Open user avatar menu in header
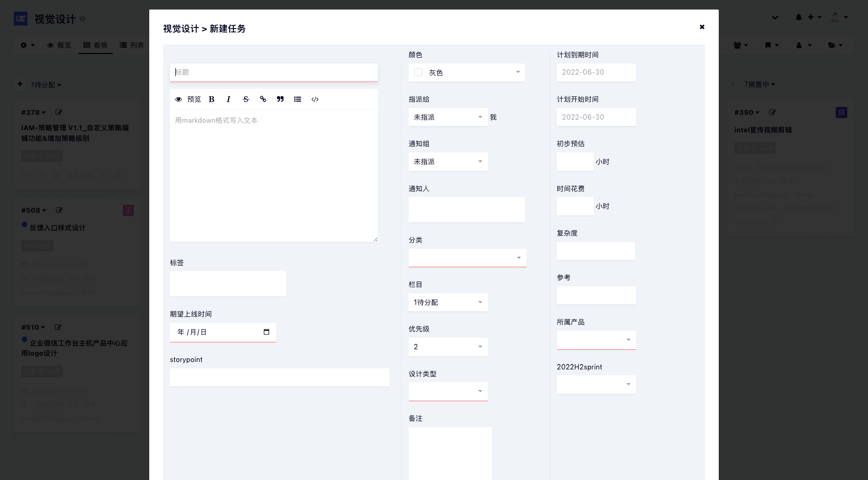The width and height of the screenshot is (868, 480). [839, 17]
